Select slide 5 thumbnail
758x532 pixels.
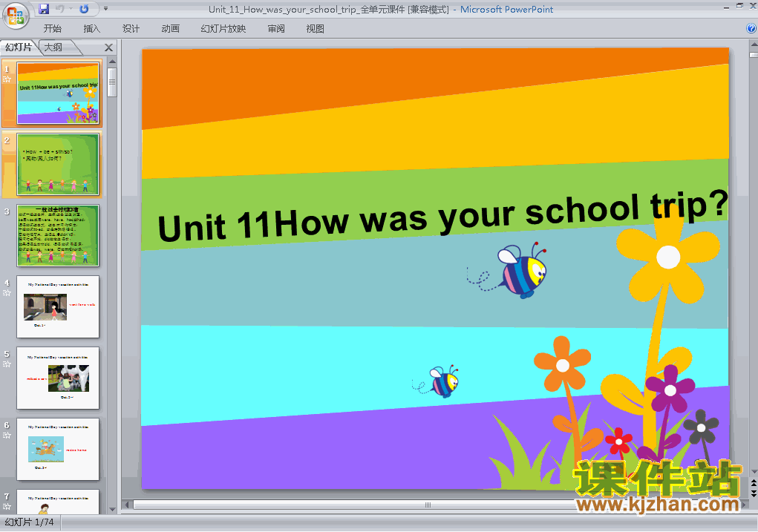click(x=57, y=378)
